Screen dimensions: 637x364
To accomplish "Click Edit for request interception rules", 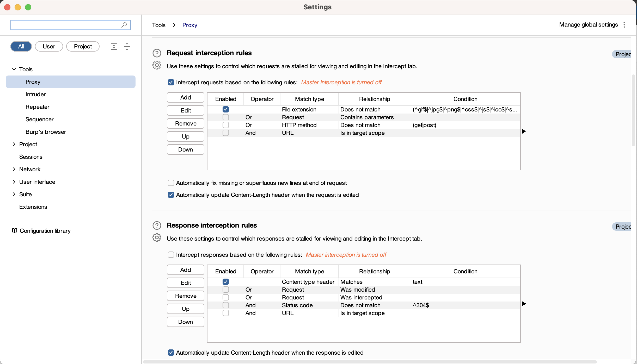I will click(186, 110).
